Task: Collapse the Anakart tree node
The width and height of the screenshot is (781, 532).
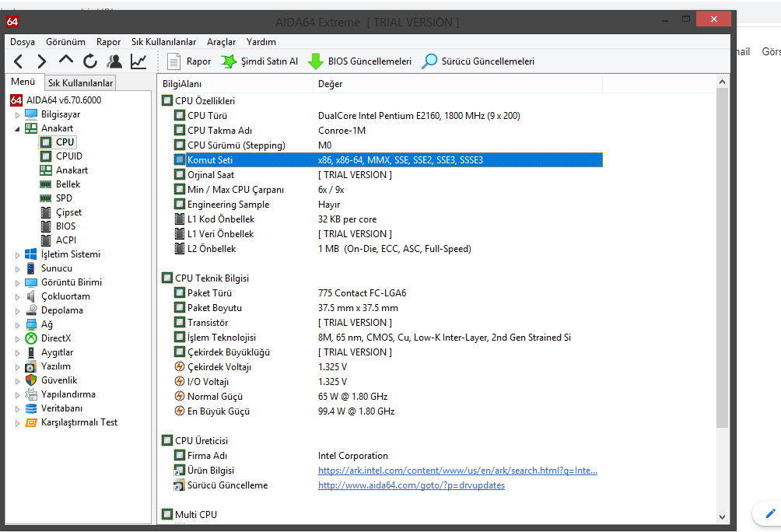Action: click(17, 129)
